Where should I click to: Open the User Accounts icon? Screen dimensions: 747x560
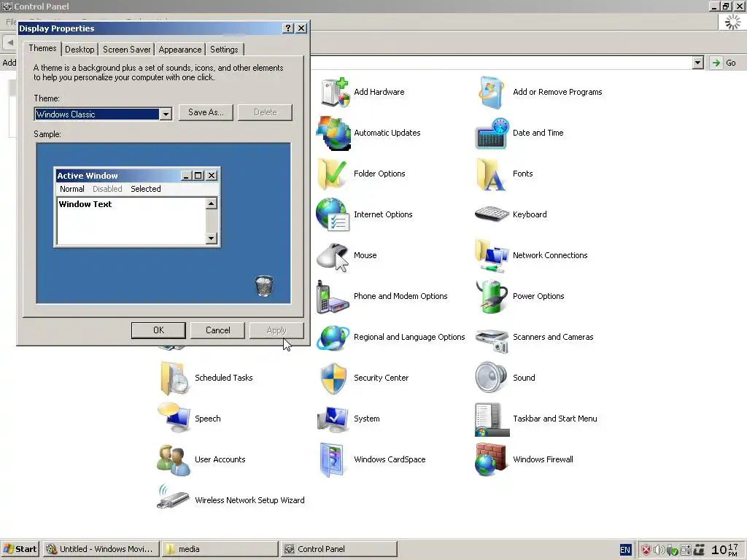(x=174, y=460)
